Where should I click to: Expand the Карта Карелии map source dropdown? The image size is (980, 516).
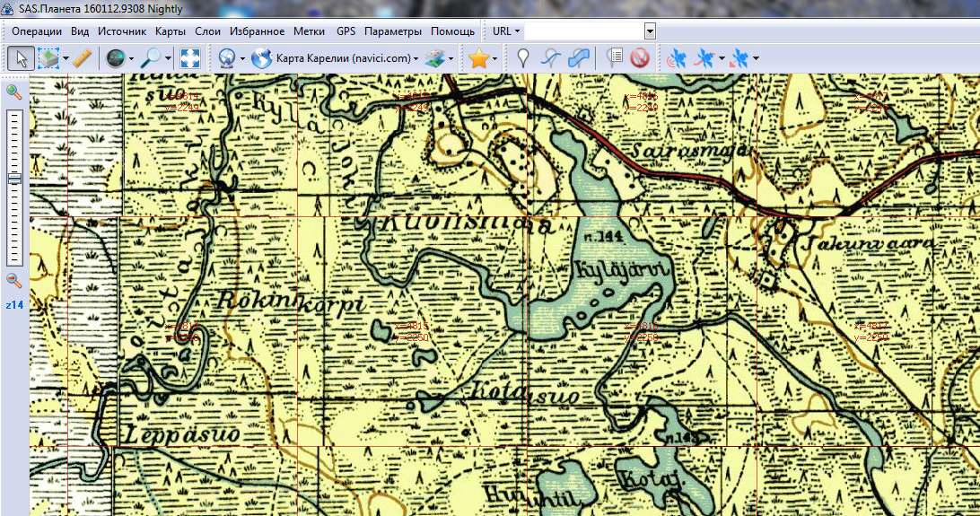(x=416, y=58)
